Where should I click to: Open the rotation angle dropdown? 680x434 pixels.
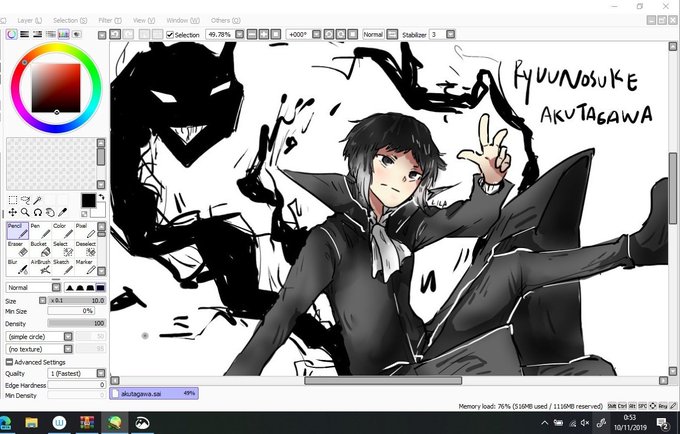pos(316,34)
